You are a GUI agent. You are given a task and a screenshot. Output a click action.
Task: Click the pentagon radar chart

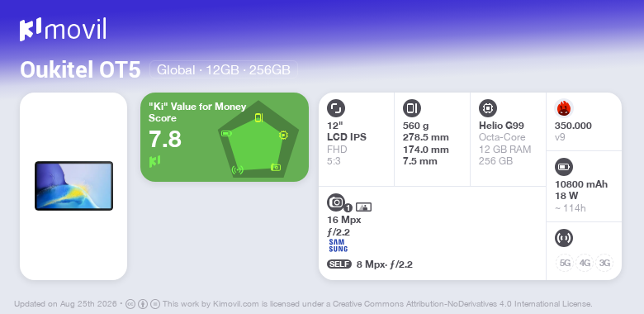(258, 140)
